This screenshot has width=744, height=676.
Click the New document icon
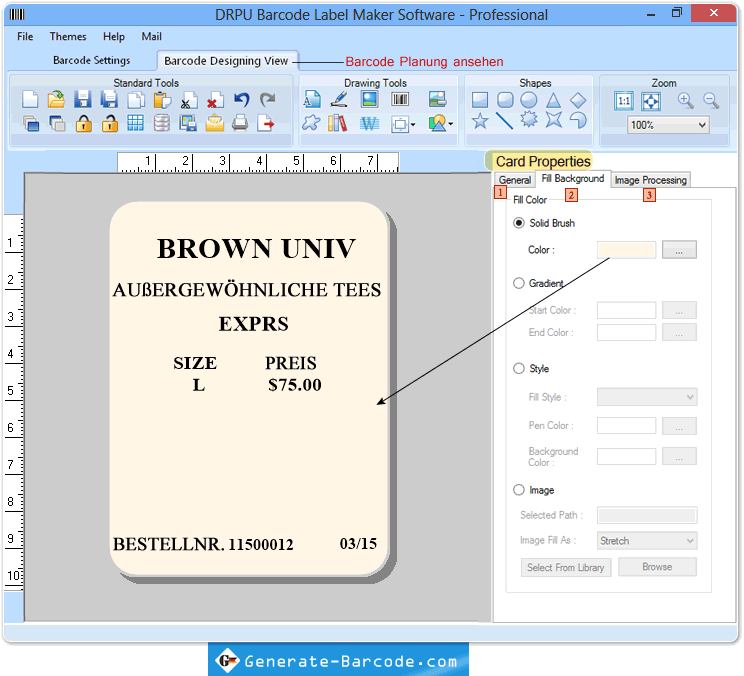click(30, 100)
